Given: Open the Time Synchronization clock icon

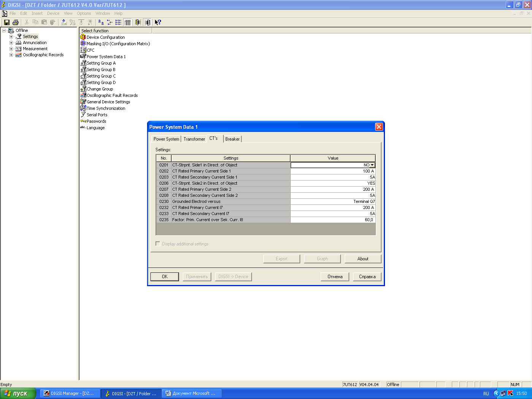Looking at the screenshot, I should point(83,108).
